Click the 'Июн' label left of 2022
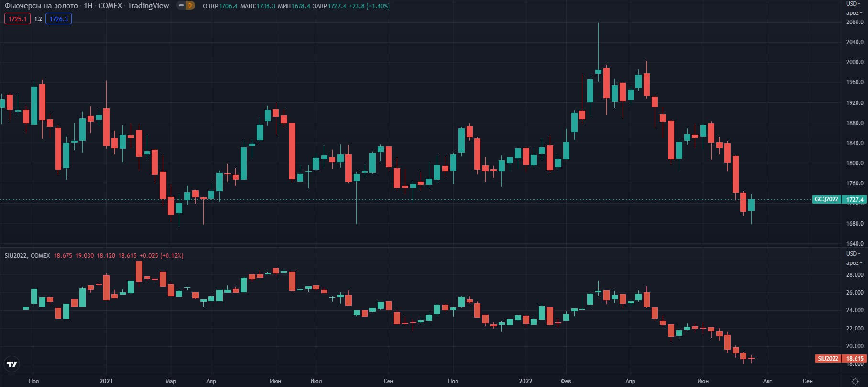The image size is (868, 387). coord(276,381)
